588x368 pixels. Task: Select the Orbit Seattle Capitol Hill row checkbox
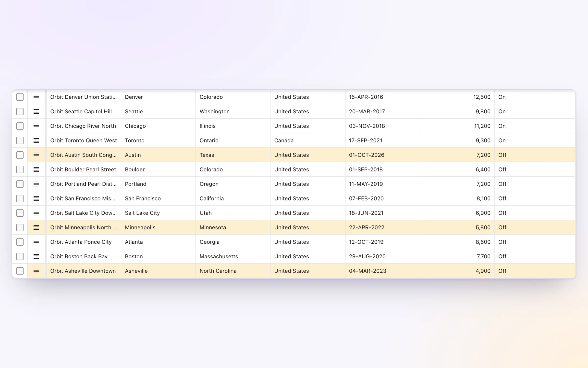20,112
